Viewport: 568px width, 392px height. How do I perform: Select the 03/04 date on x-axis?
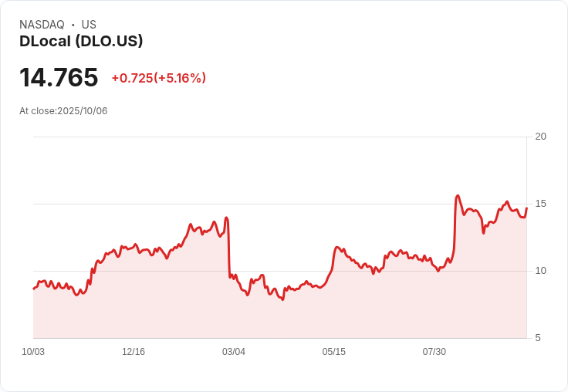click(x=234, y=352)
